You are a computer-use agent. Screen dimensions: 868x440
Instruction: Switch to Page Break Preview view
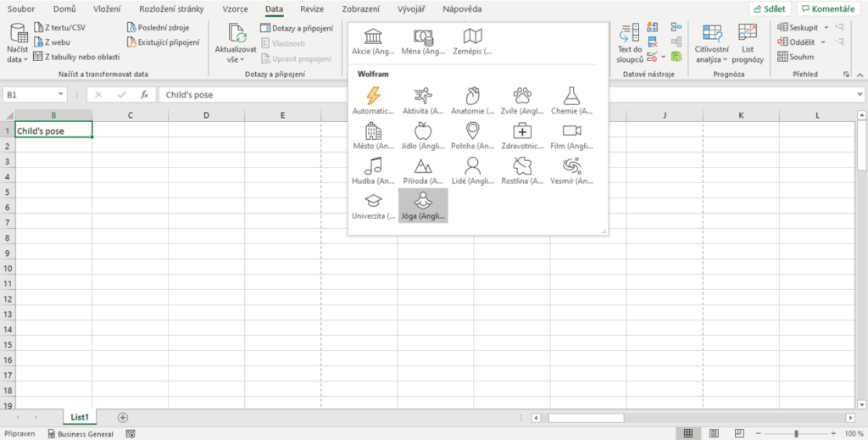click(x=739, y=433)
